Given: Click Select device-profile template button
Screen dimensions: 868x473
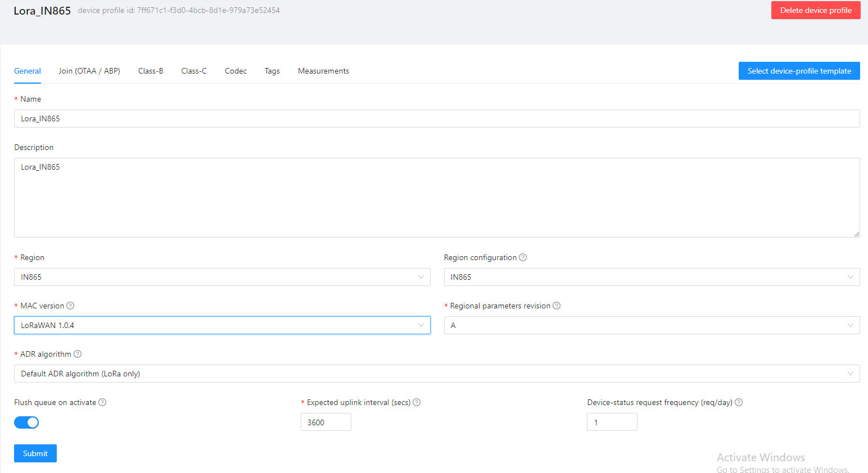Looking at the screenshot, I should [x=799, y=71].
